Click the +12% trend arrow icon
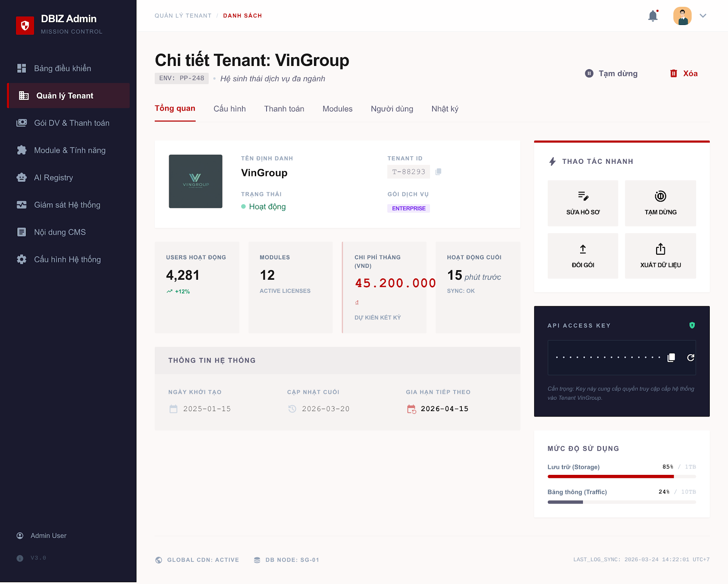Image resolution: width=728 pixels, height=584 pixels. [169, 292]
